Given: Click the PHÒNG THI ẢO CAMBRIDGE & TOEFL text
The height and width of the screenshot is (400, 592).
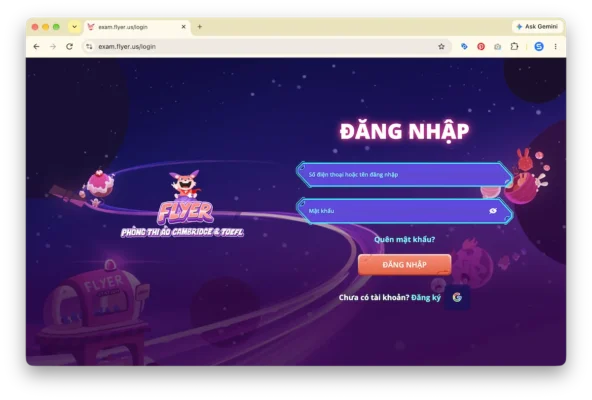Looking at the screenshot, I should coord(182,232).
